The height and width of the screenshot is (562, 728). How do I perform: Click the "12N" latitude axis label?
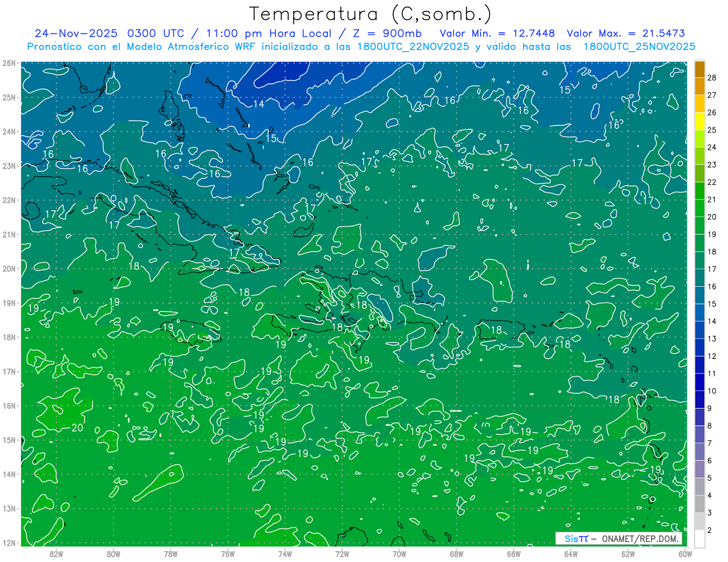point(8,543)
